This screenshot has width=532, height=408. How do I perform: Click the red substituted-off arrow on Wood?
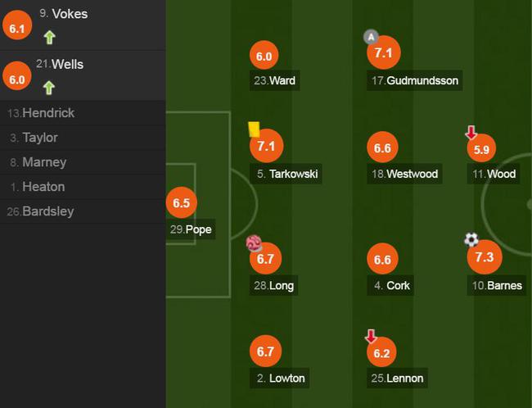[471, 133]
